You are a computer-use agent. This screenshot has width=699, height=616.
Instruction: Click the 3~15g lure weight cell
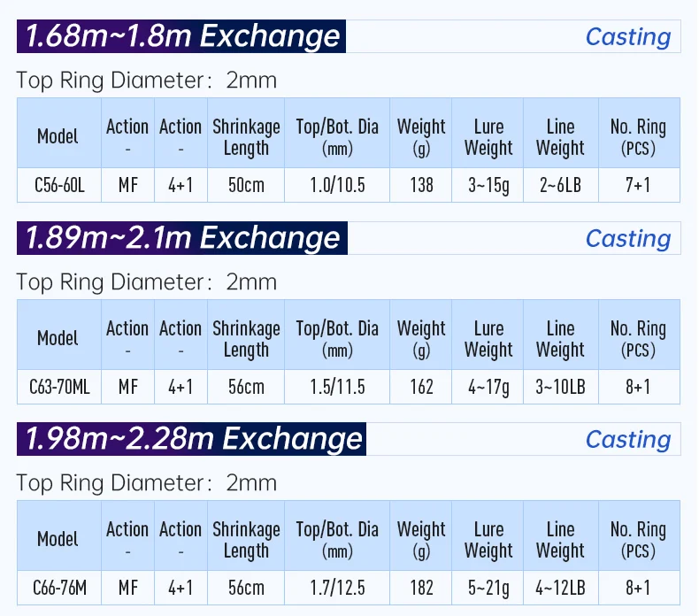click(x=488, y=185)
